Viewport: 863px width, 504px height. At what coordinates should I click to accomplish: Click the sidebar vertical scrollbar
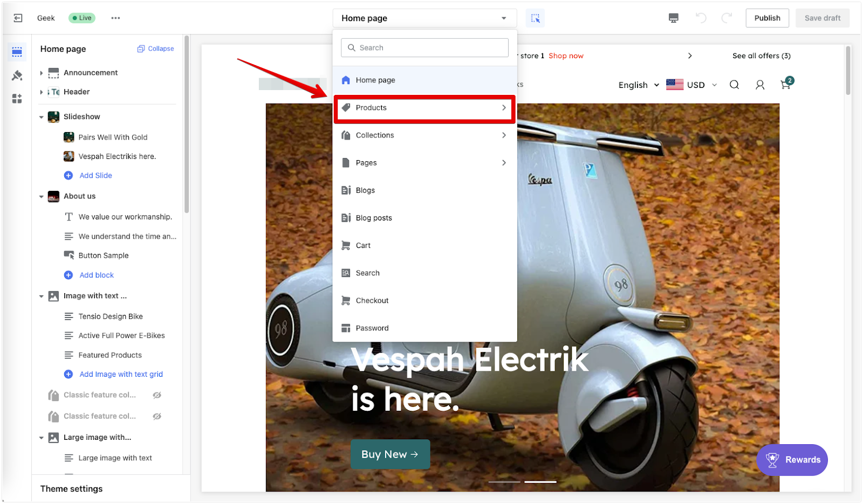pyautogui.click(x=187, y=124)
